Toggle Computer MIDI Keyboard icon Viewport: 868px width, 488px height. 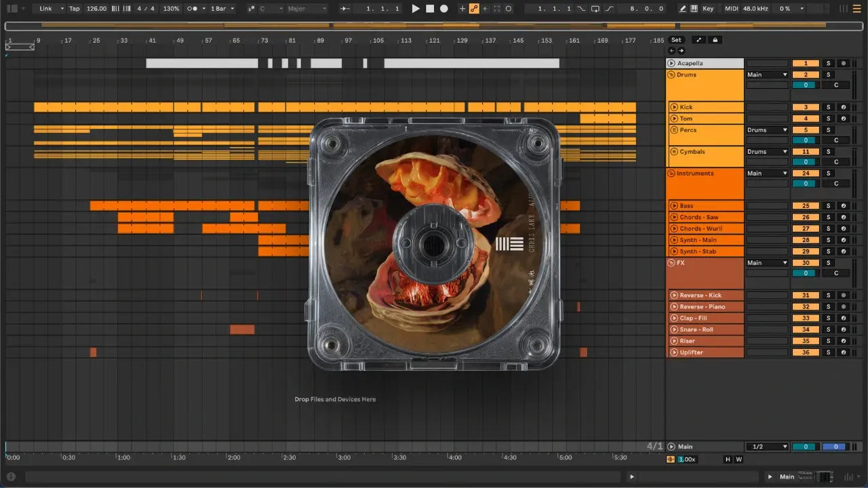pyautogui.click(x=694, y=9)
